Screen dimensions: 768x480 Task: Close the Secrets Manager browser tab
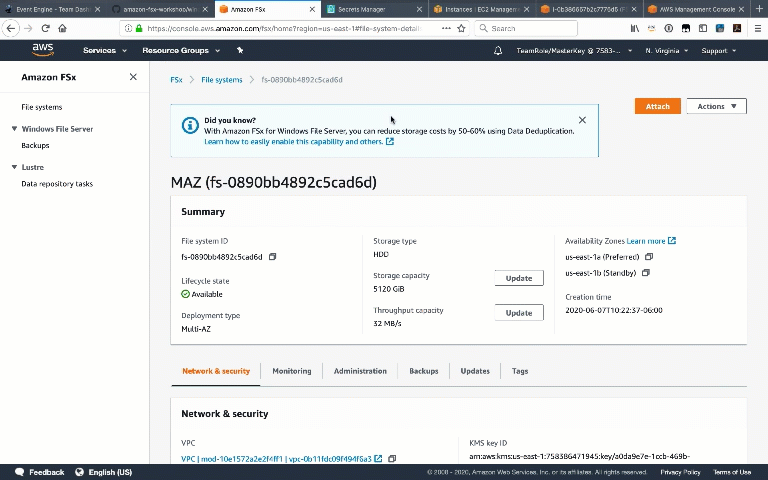click(419, 9)
